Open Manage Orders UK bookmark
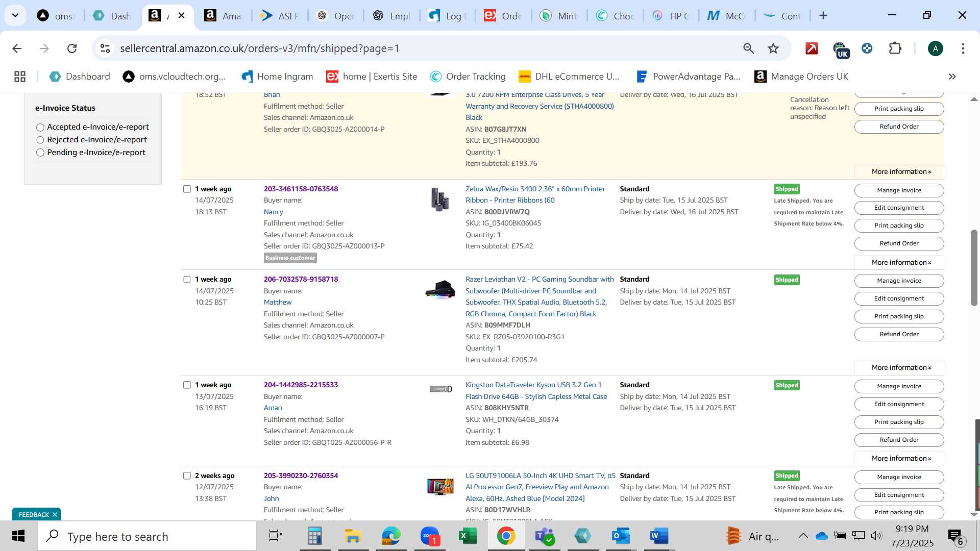The image size is (980, 551). (801, 77)
